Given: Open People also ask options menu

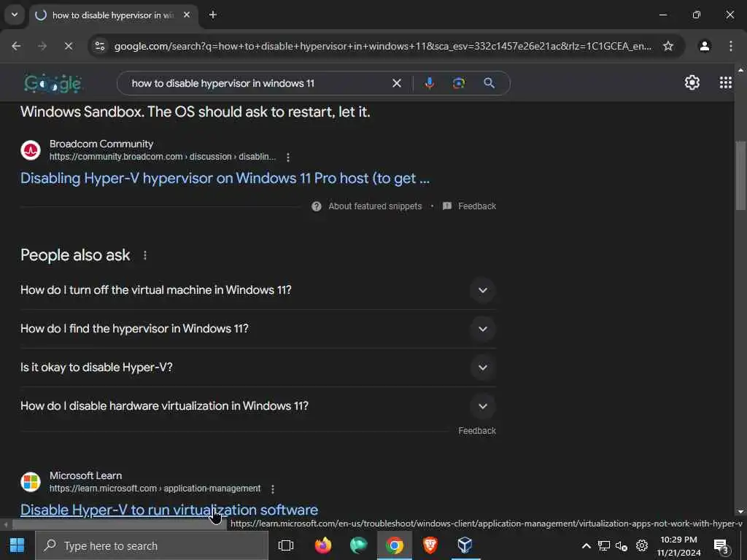Looking at the screenshot, I should pyautogui.click(x=145, y=256).
